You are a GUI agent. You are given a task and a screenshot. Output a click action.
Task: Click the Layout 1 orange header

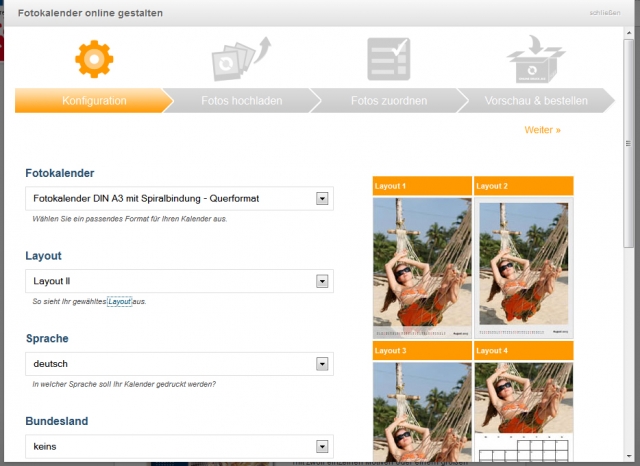click(422, 186)
